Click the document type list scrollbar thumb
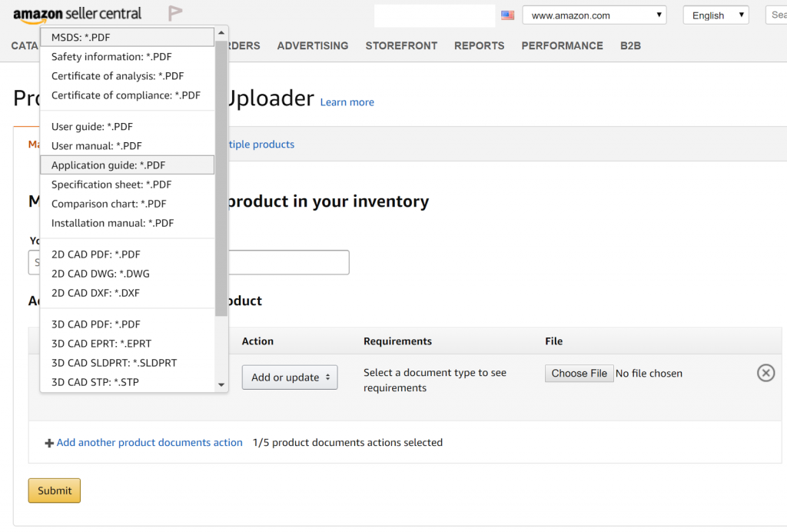This screenshot has height=532, width=787. [221, 178]
